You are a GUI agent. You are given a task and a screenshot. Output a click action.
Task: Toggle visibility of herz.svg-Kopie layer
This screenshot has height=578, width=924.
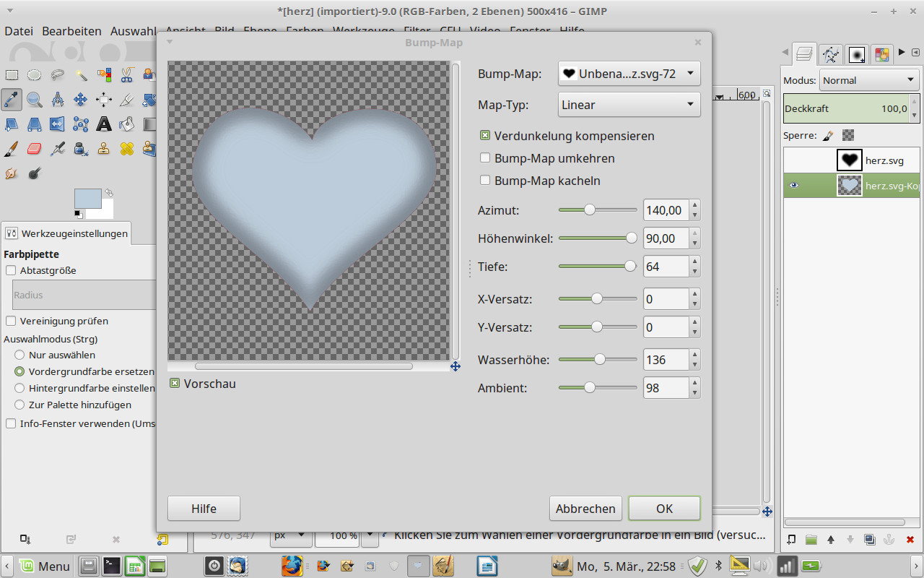coord(794,186)
